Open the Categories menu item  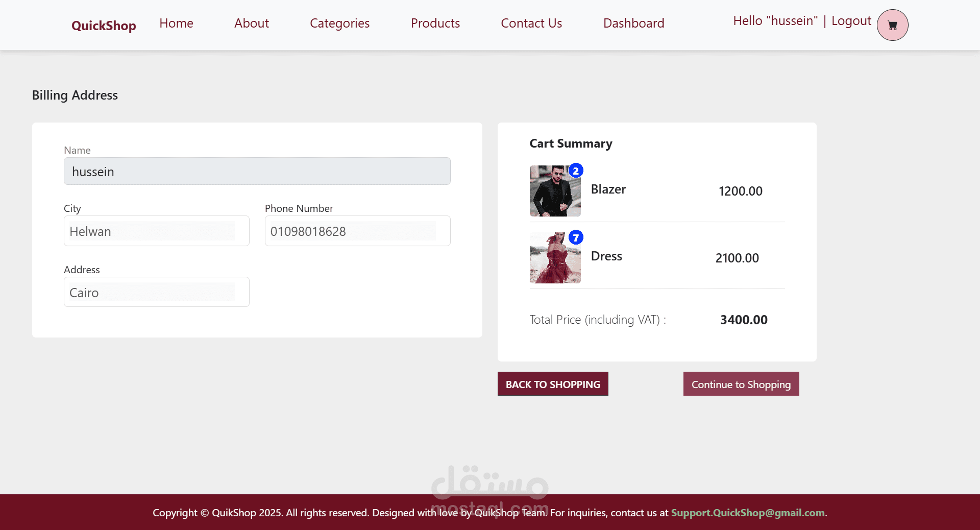point(339,23)
